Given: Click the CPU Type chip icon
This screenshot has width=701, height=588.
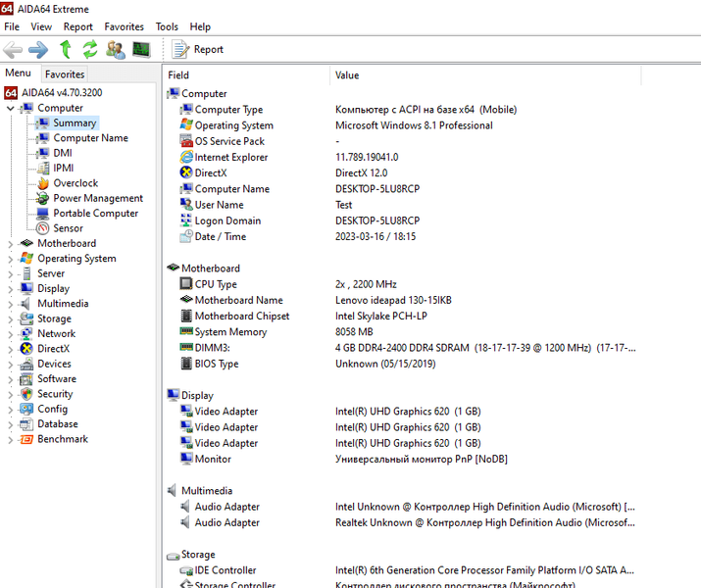Looking at the screenshot, I should (186, 284).
